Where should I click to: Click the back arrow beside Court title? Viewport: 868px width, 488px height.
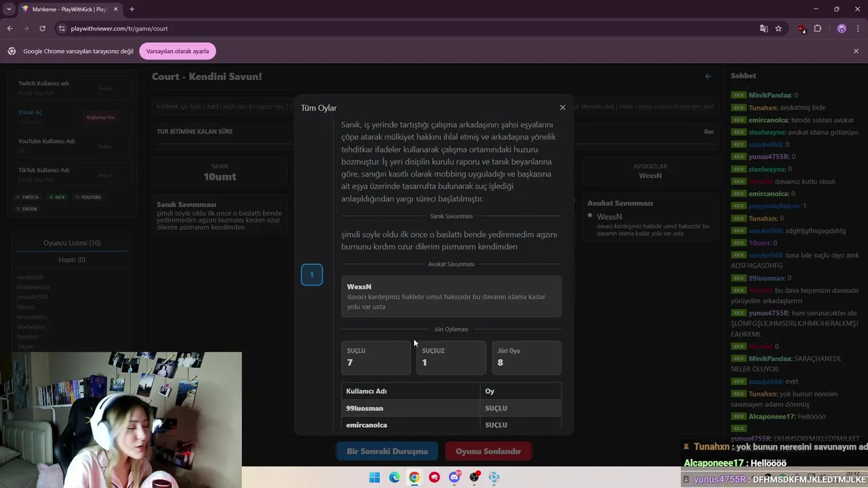pos(708,77)
